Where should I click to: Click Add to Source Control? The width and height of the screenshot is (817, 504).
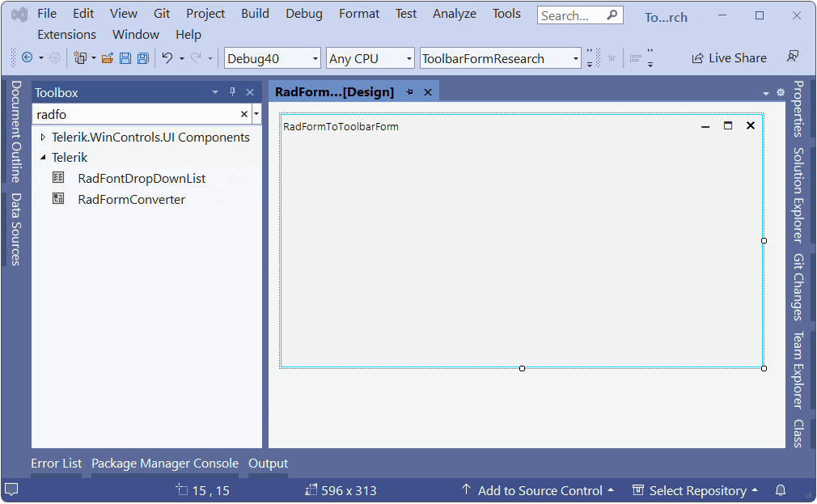tap(538, 490)
